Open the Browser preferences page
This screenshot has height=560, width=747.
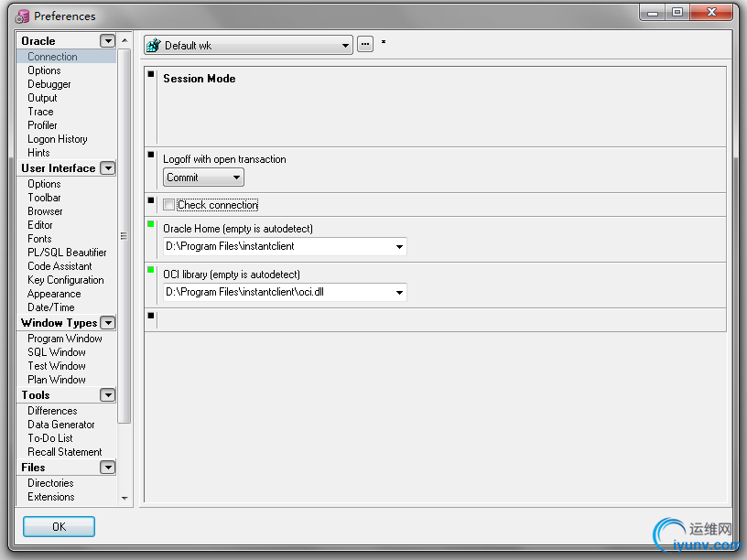coord(45,211)
